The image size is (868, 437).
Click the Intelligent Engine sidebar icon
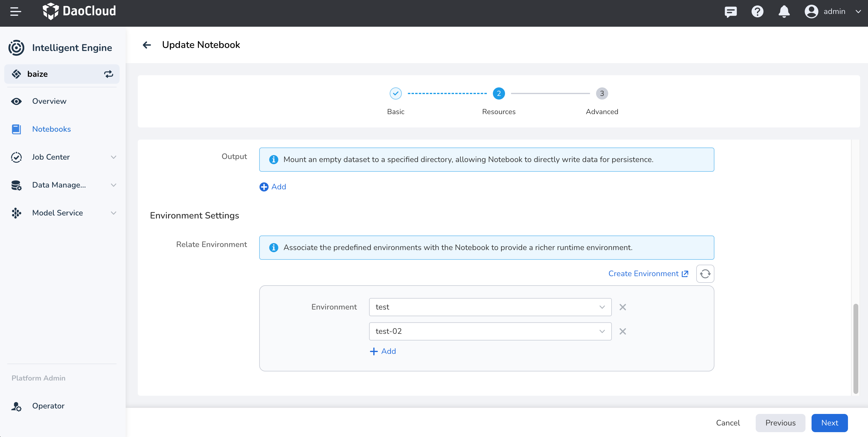pos(16,47)
